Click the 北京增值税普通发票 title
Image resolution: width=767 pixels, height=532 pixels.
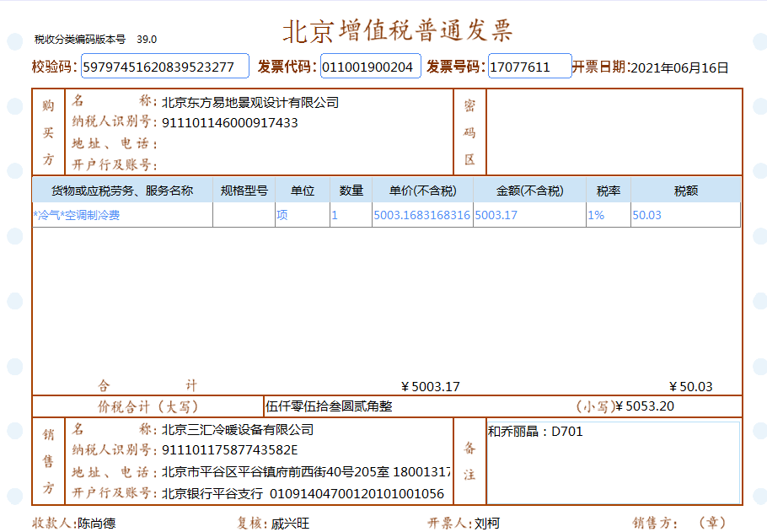pyautogui.click(x=398, y=31)
